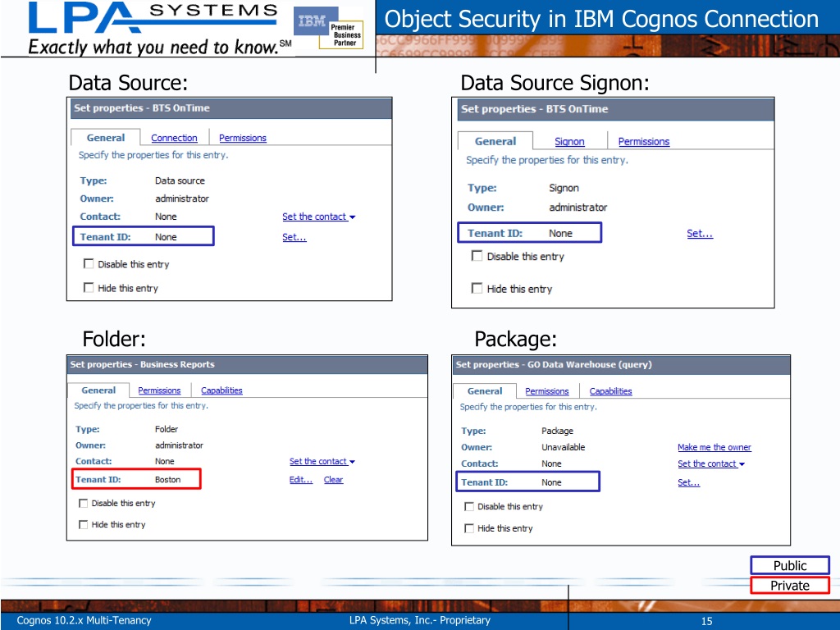Click Type value Data source
The image size is (840, 630).
coord(180,180)
